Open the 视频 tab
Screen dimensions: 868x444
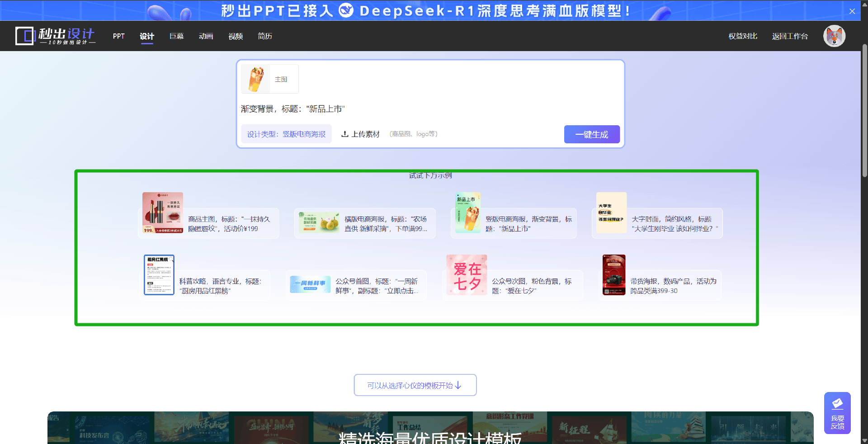pyautogui.click(x=236, y=36)
